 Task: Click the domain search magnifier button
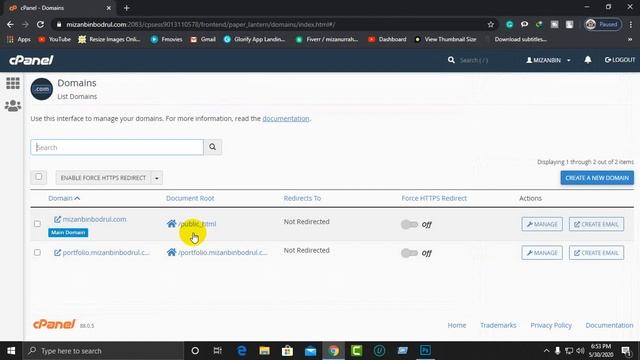(213, 147)
